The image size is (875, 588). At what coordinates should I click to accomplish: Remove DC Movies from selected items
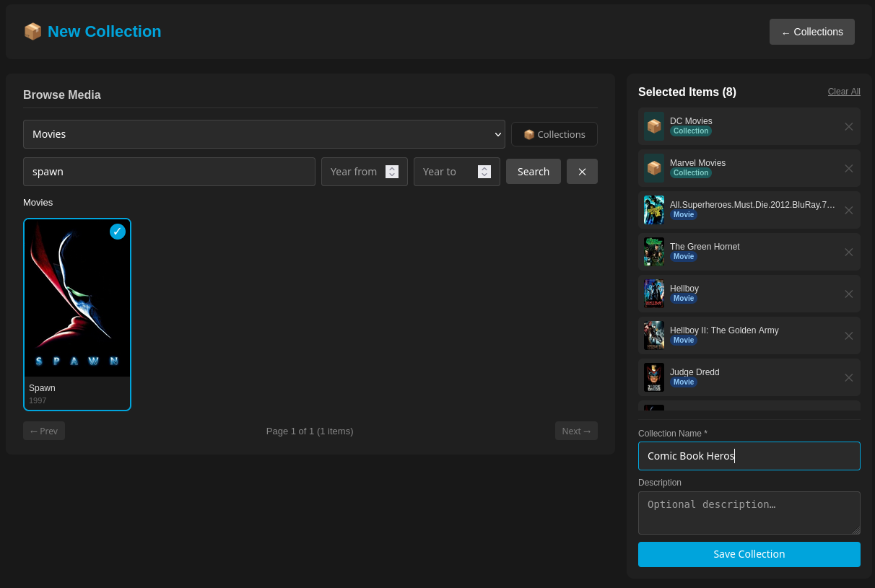(x=849, y=126)
